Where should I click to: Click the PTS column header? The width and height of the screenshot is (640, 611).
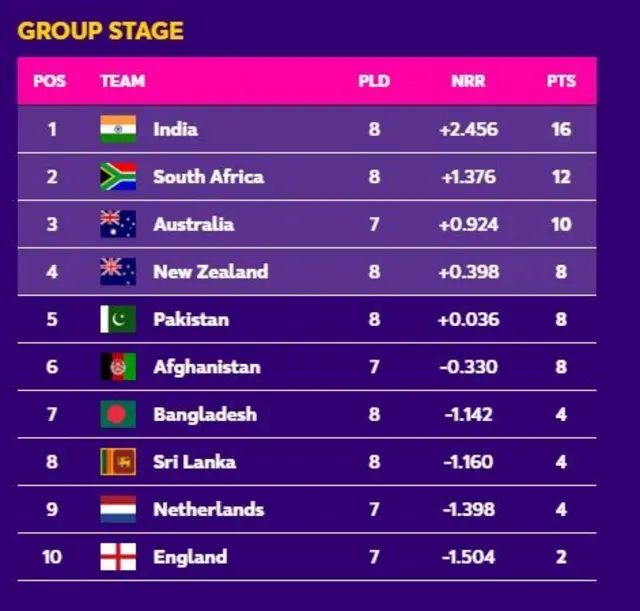click(561, 81)
